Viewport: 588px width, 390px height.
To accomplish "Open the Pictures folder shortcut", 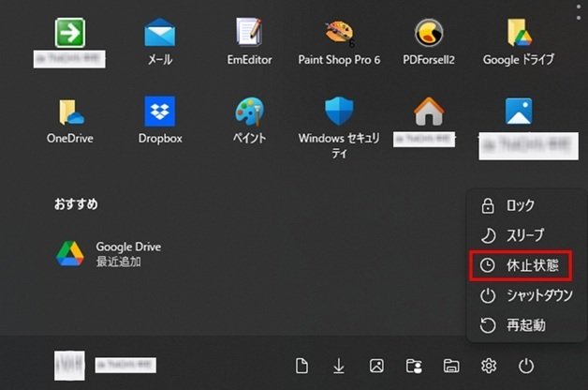I will coord(376,366).
